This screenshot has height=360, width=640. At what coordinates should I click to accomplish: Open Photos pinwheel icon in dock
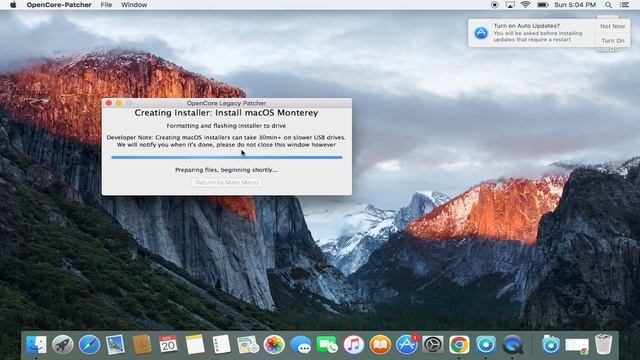274,344
